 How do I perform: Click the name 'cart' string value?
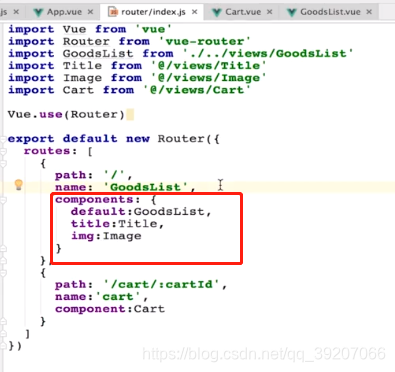coord(118,296)
